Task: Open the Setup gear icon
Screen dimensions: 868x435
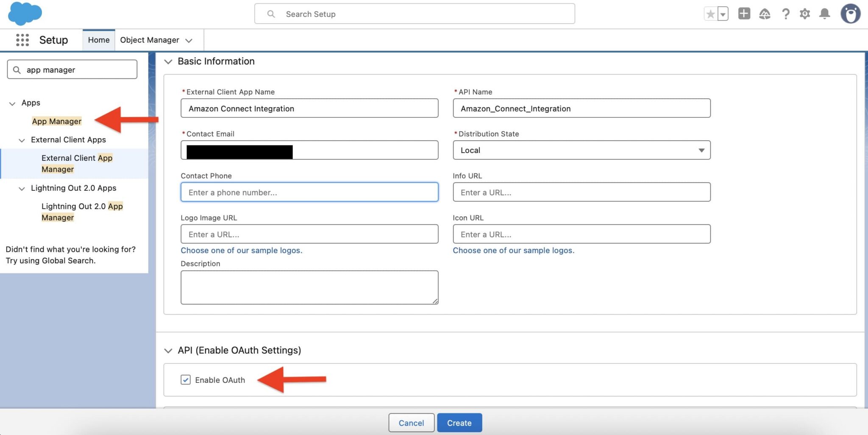Action: [x=804, y=14]
